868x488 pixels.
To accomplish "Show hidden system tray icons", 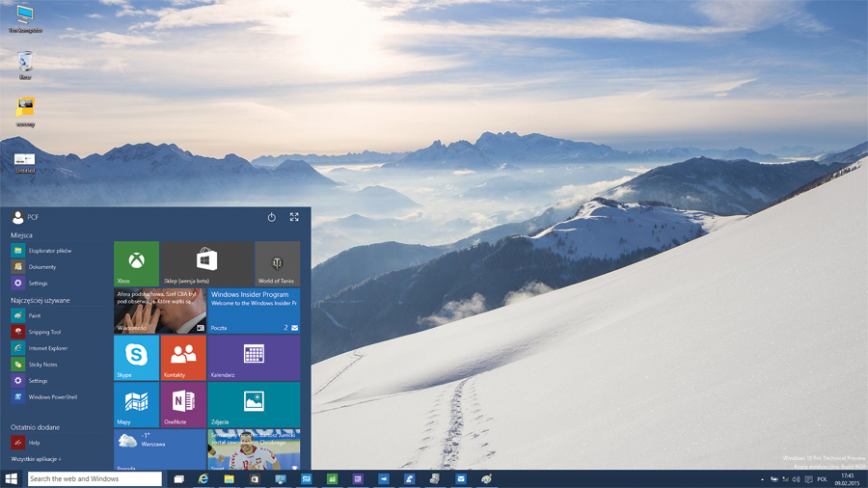I will [x=762, y=479].
